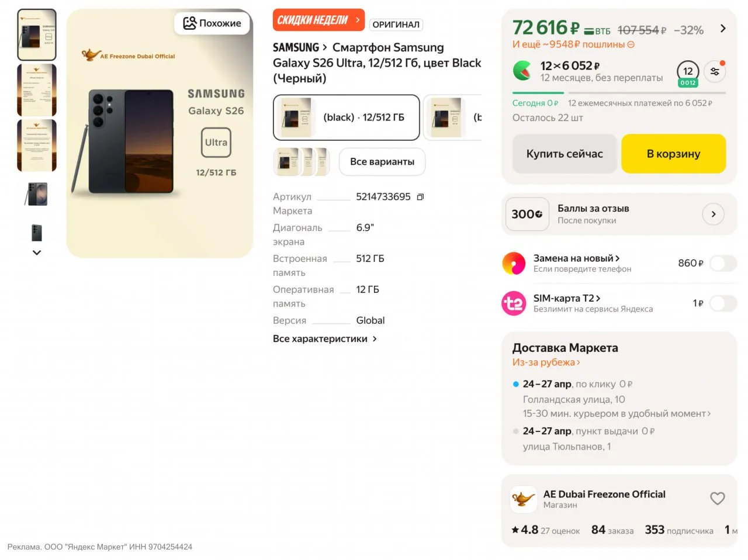
Task: Select the (black) 12/512 ГБ variant
Action: pos(347,117)
